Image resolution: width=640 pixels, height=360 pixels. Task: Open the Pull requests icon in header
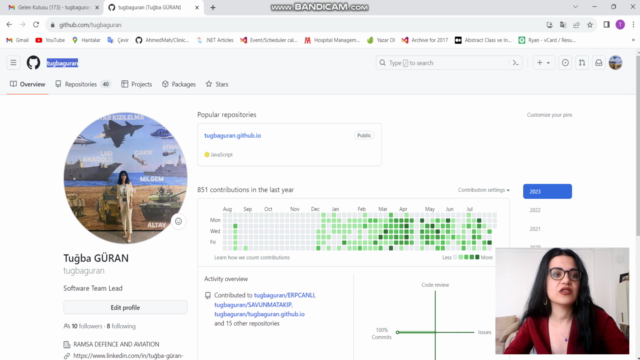click(582, 63)
